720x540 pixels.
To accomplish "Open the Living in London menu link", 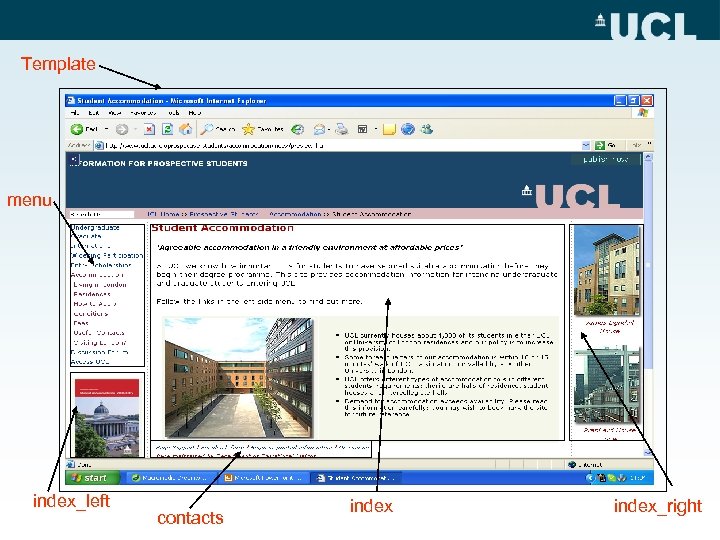I will click(x=100, y=285).
